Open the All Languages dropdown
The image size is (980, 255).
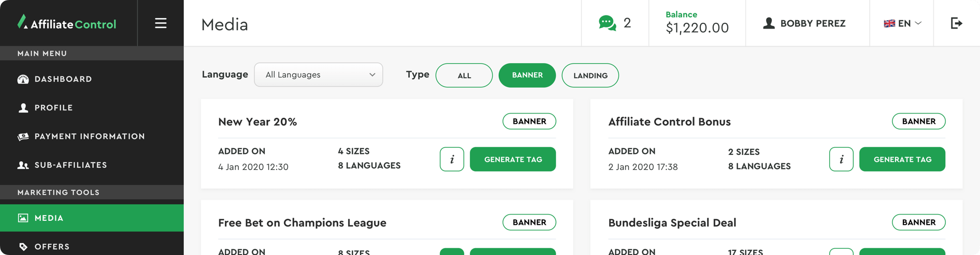coord(318,75)
